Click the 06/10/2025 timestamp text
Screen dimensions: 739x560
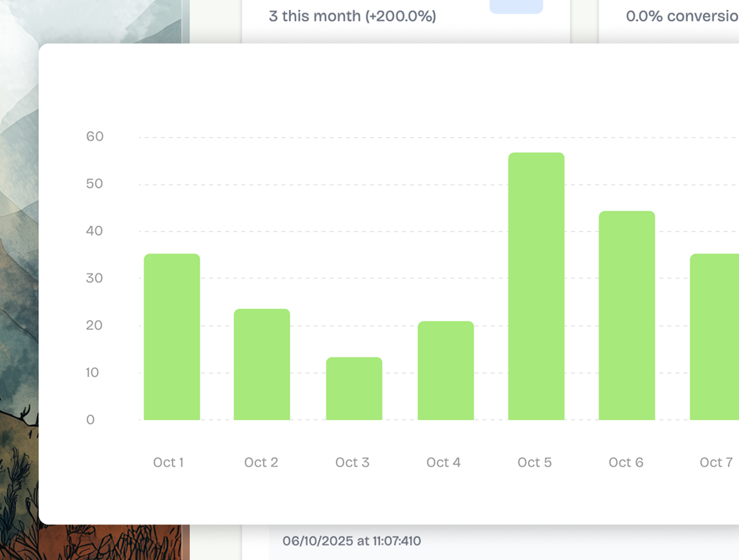coord(351,541)
